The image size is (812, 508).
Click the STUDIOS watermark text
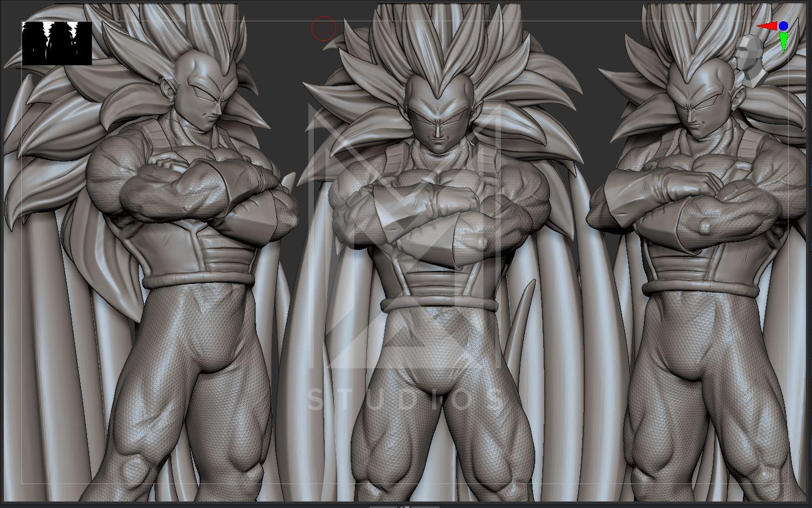click(405, 399)
